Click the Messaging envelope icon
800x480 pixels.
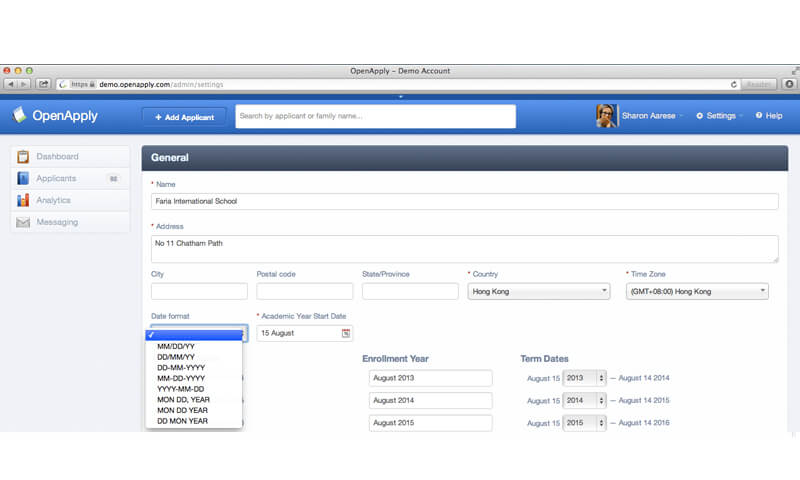point(23,222)
